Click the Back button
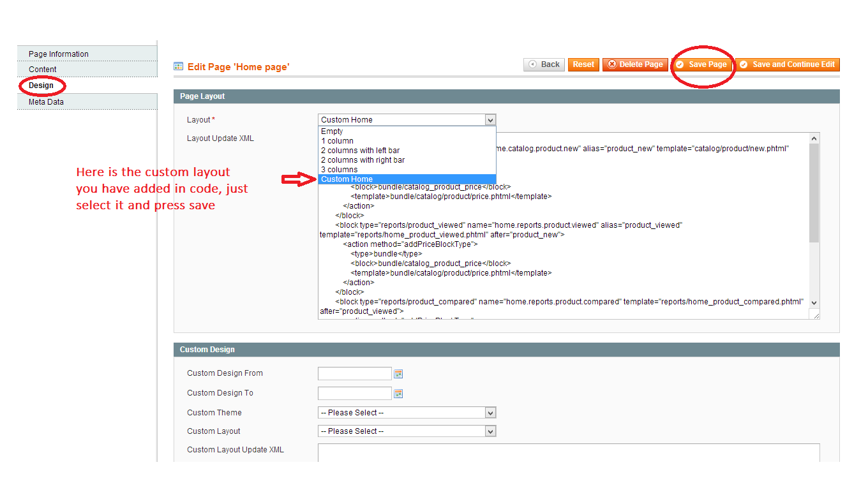The height and width of the screenshot is (490, 868). point(544,64)
